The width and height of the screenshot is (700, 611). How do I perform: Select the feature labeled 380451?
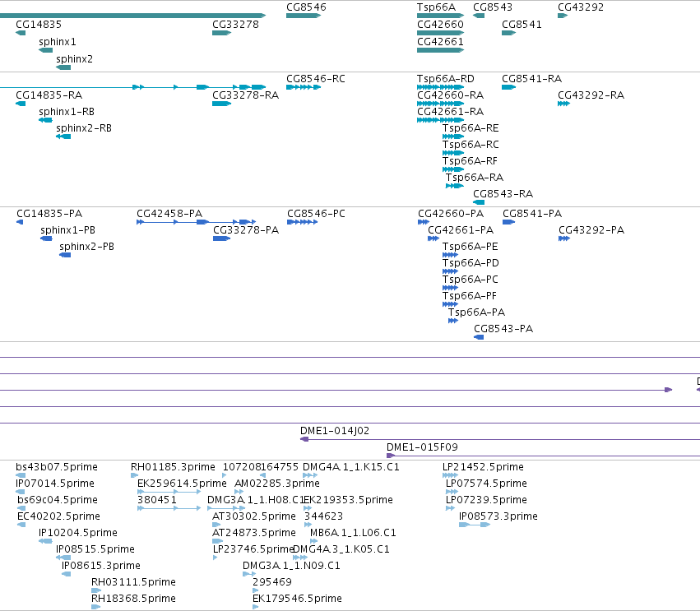[x=169, y=508]
